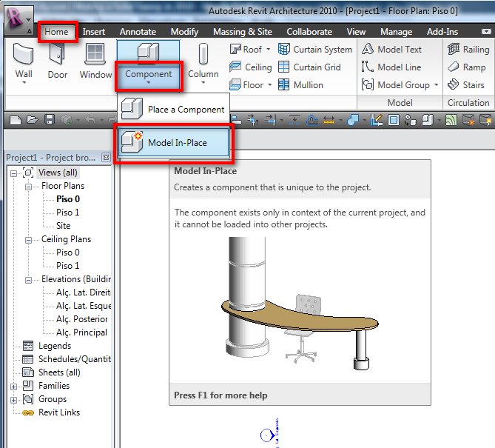Open the Component dropdown arrow
This screenshot has width=495, height=448.
[149, 83]
